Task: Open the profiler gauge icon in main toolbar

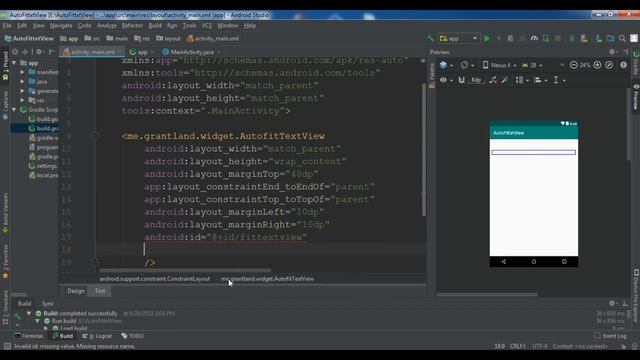Action: [x=534, y=38]
